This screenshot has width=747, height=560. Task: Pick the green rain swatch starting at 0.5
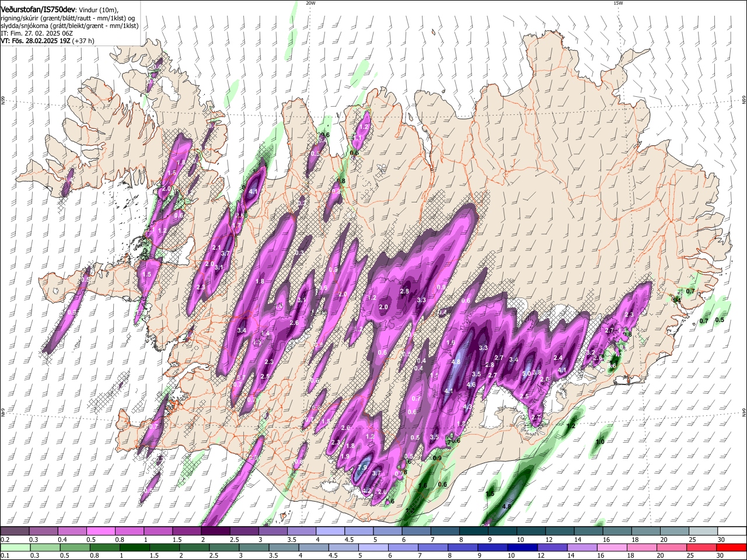[x=75, y=547]
